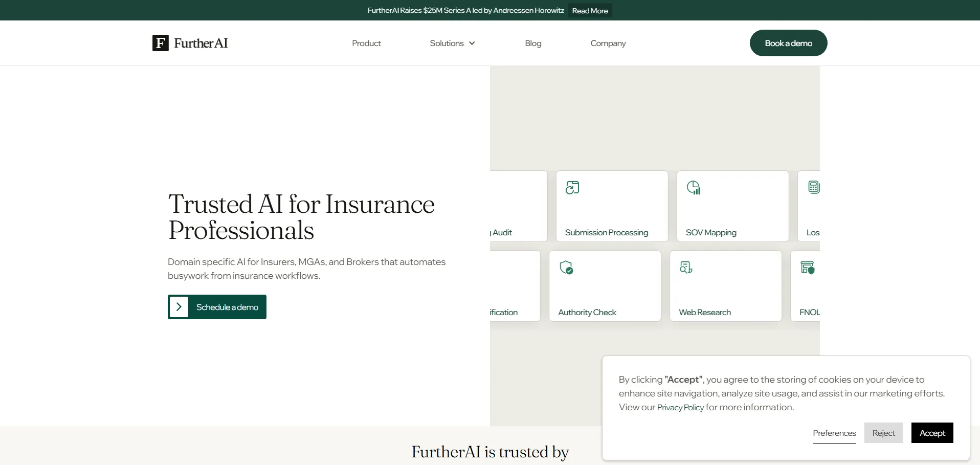Screen dimensions: 980x465
Task: Click the FurtherAI F logo icon
Action: [160, 43]
